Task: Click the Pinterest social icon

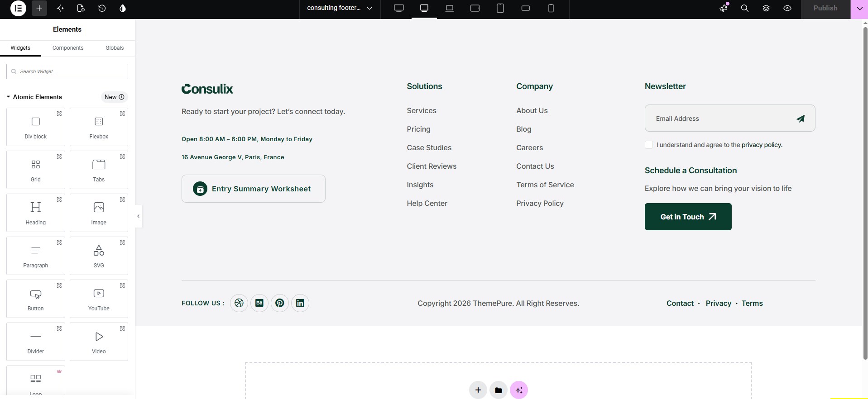Action: tap(280, 303)
